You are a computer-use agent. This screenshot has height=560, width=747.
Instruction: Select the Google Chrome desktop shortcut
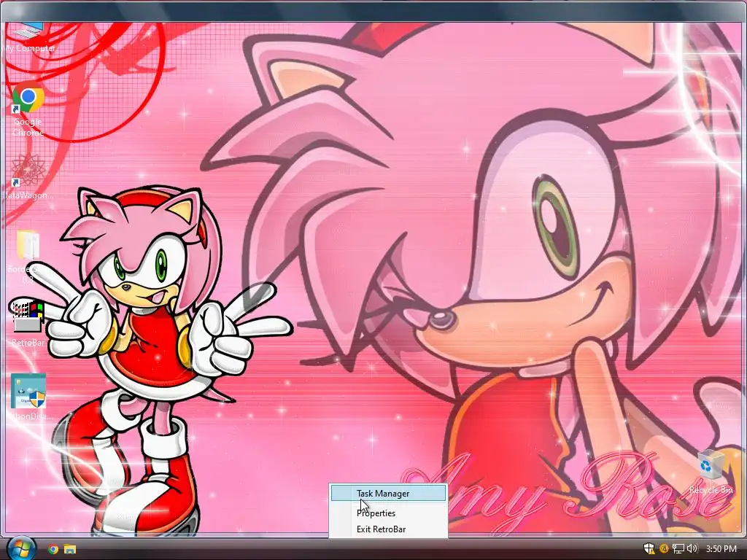click(28, 111)
